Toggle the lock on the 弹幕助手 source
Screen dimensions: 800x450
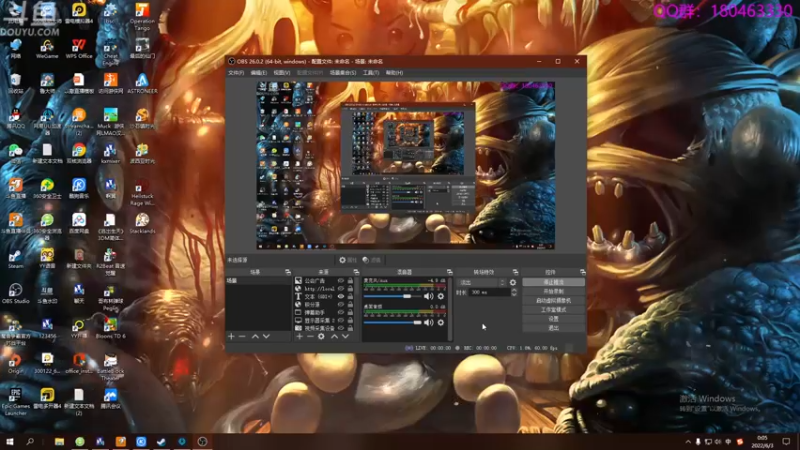(350, 312)
